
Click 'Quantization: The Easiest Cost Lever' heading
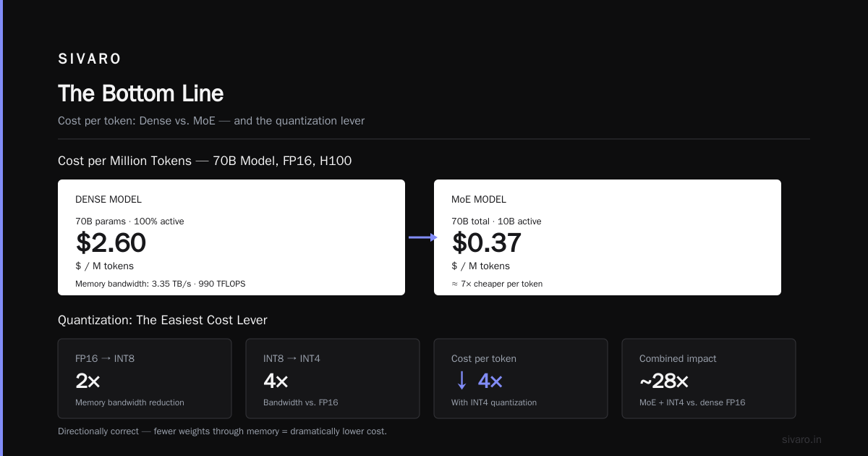(x=163, y=320)
